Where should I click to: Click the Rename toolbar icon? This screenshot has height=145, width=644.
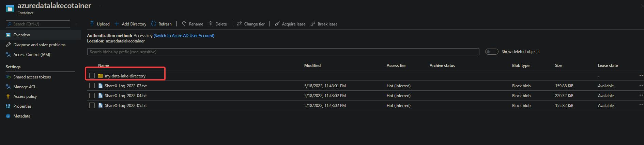point(184,24)
